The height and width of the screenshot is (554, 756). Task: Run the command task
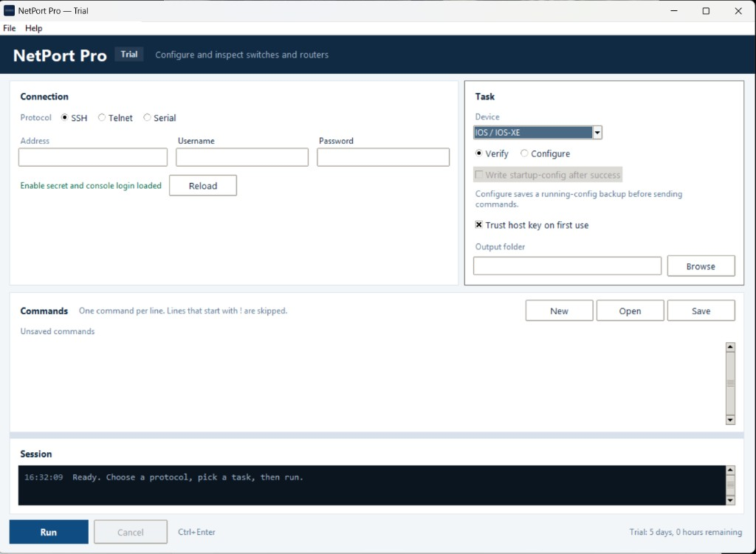click(49, 532)
